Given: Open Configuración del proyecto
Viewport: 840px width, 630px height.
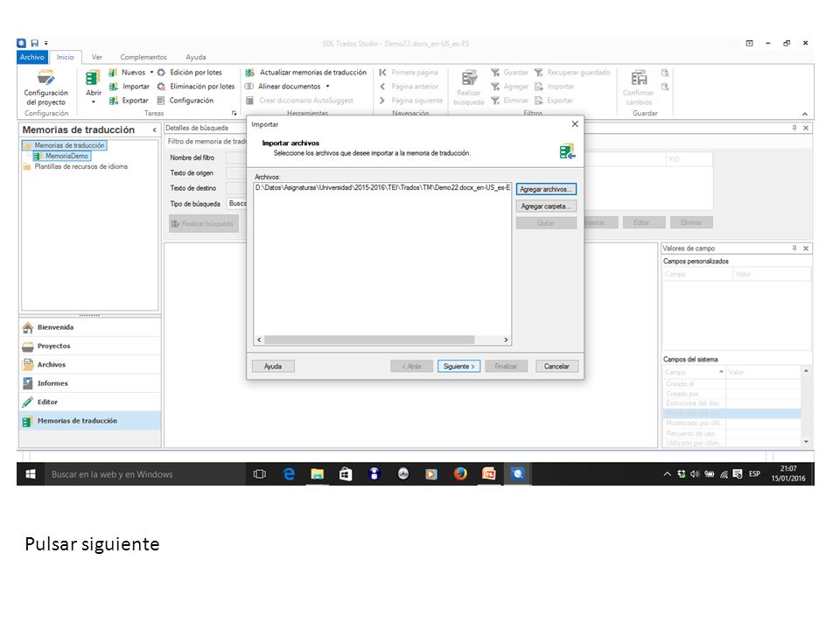Looking at the screenshot, I should pyautogui.click(x=46, y=87).
